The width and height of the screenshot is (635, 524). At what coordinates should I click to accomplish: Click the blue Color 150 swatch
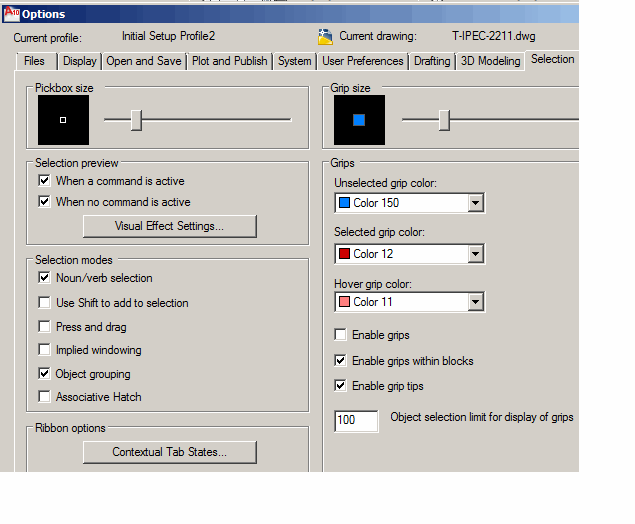[344, 202]
